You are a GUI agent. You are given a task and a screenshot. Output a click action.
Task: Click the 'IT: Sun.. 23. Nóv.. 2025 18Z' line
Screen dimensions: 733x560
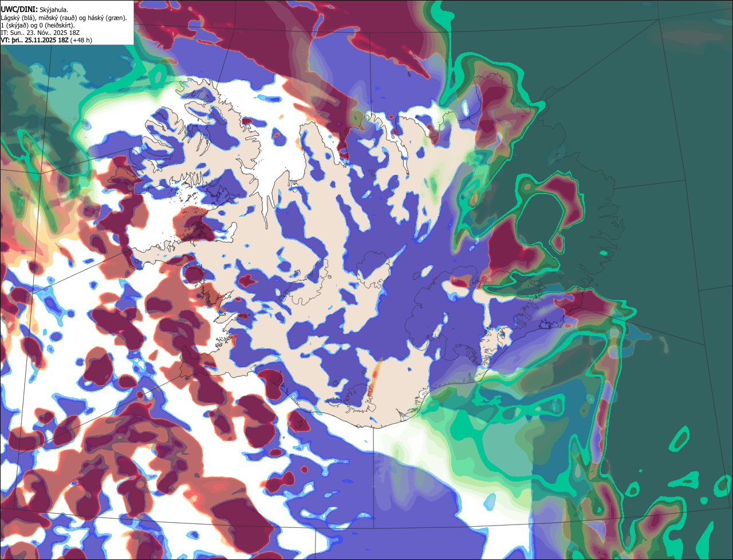click(40, 33)
